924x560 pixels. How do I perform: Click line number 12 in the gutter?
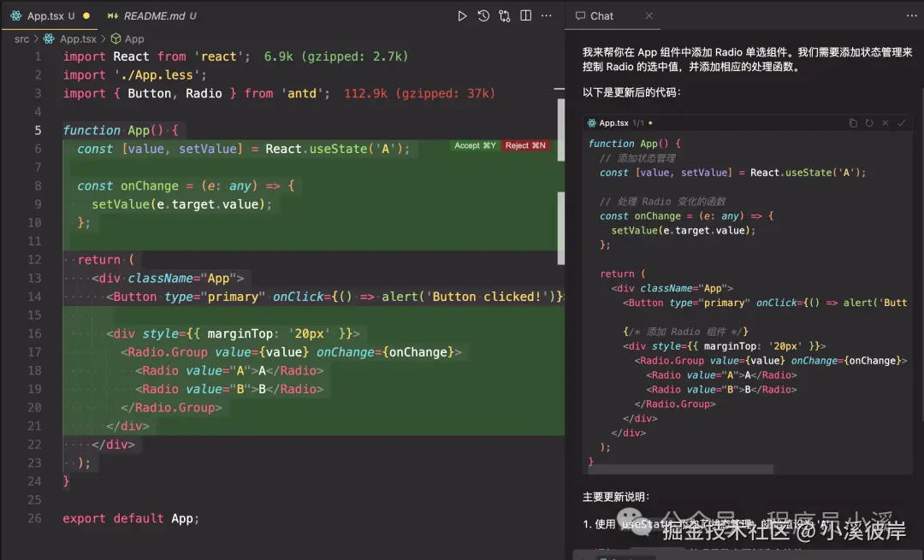35,260
